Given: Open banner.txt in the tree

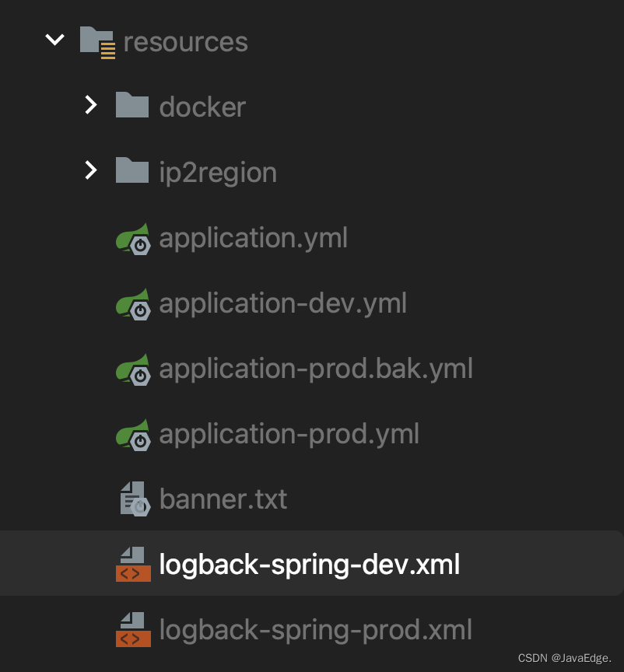Looking at the screenshot, I should [x=223, y=499].
